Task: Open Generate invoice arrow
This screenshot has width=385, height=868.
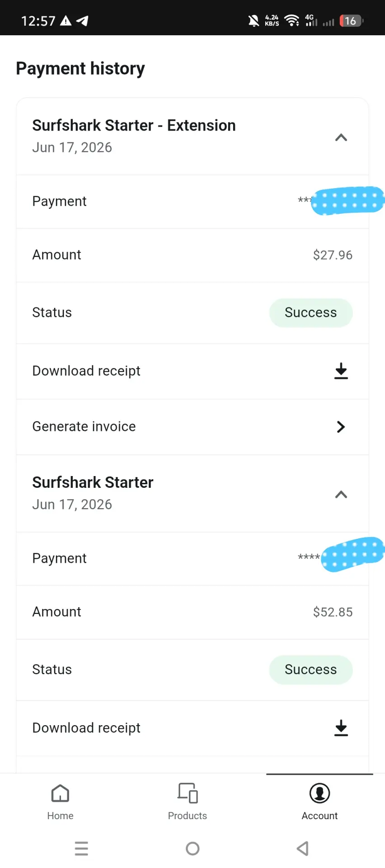Action: pos(341,427)
